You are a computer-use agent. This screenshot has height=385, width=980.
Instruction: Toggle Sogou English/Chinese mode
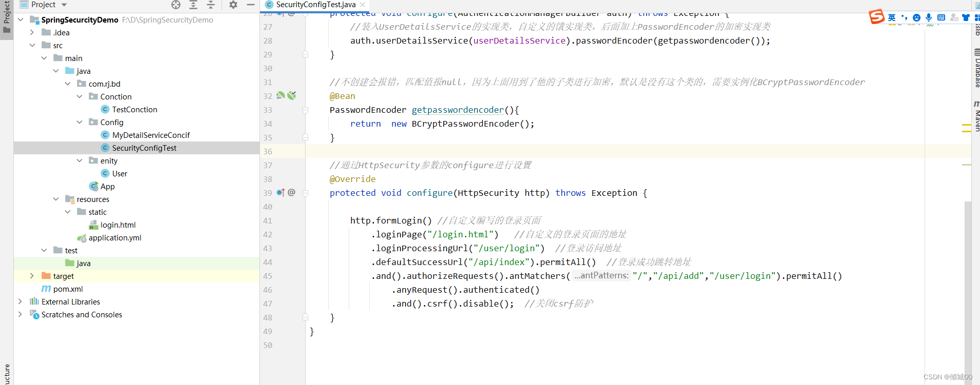(x=892, y=17)
